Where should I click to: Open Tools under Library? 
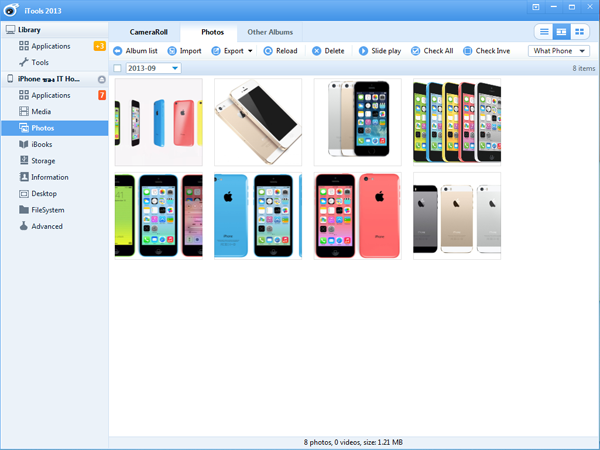pos(40,62)
